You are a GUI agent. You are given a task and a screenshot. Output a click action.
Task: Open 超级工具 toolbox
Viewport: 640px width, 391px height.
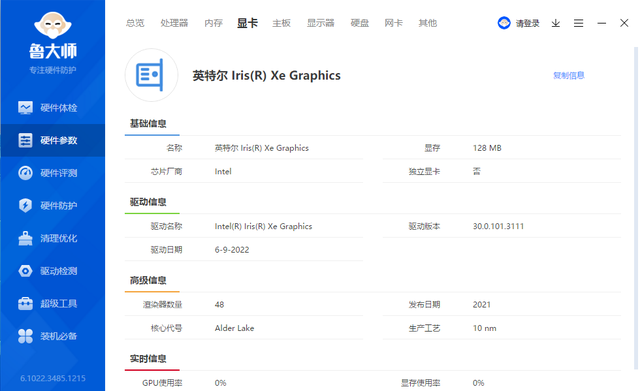[x=52, y=304]
